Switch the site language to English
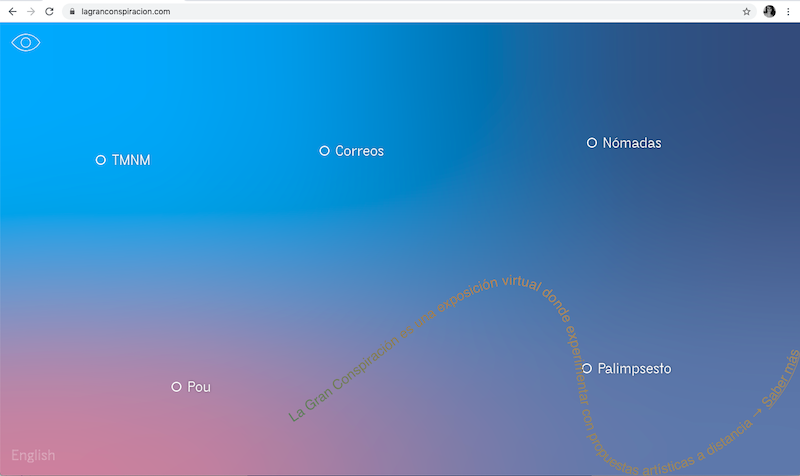The height and width of the screenshot is (476, 800). (x=33, y=456)
